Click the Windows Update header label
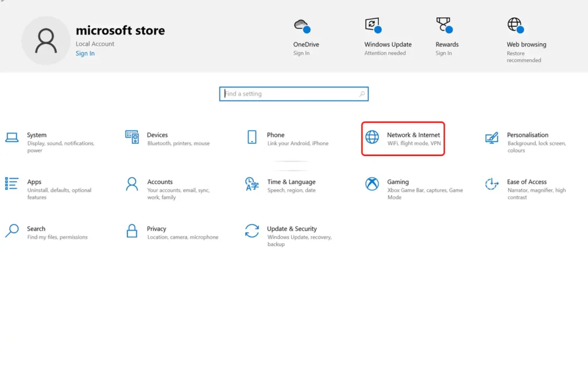This screenshot has height=368, width=588. pos(388,44)
